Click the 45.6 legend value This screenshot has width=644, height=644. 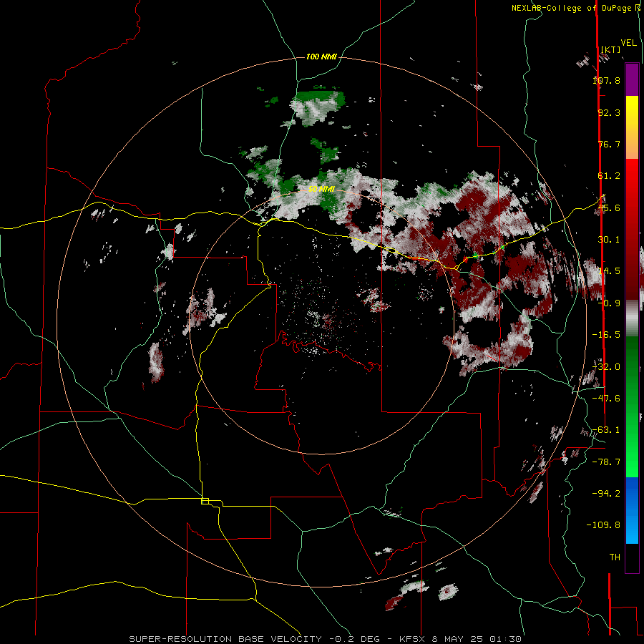point(609,208)
